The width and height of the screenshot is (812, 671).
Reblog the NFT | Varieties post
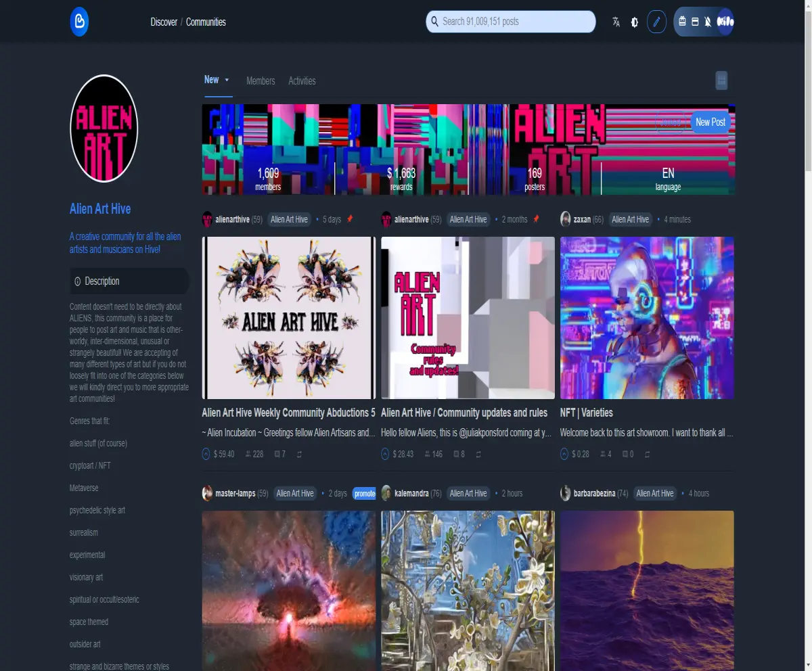pos(648,454)
